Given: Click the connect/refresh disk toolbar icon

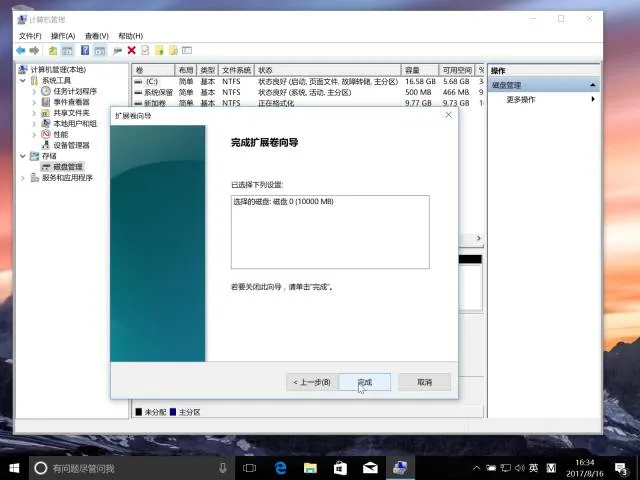Looking at the screenshot, I should click(118, 51).
